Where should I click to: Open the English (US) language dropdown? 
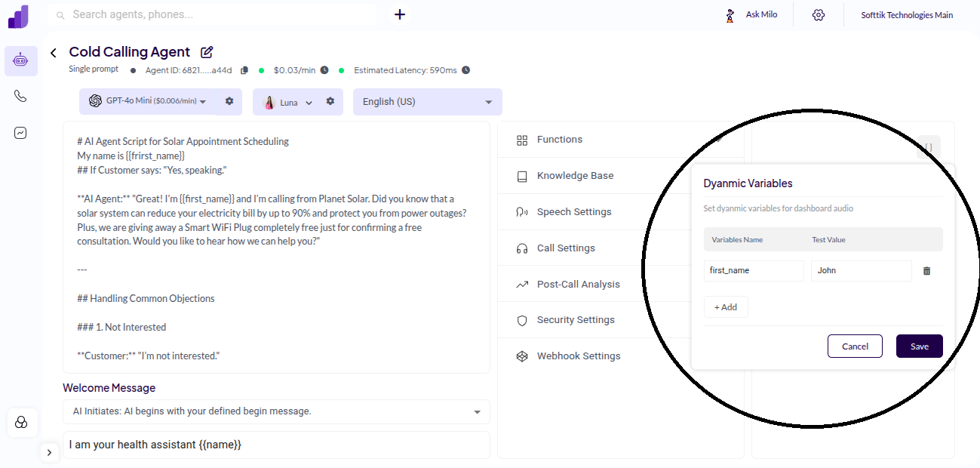(428, 102)
